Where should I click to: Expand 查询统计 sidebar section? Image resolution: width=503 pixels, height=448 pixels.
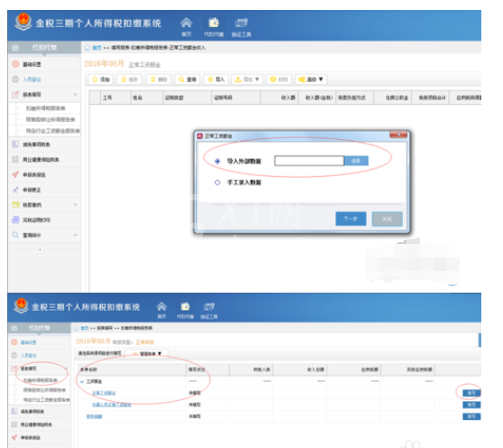pyautogui.click(x=76, y=235)
